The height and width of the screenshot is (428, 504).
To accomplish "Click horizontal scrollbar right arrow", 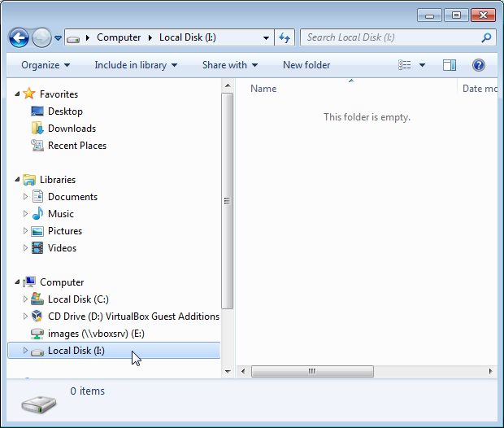I will (x=490, y=371).
